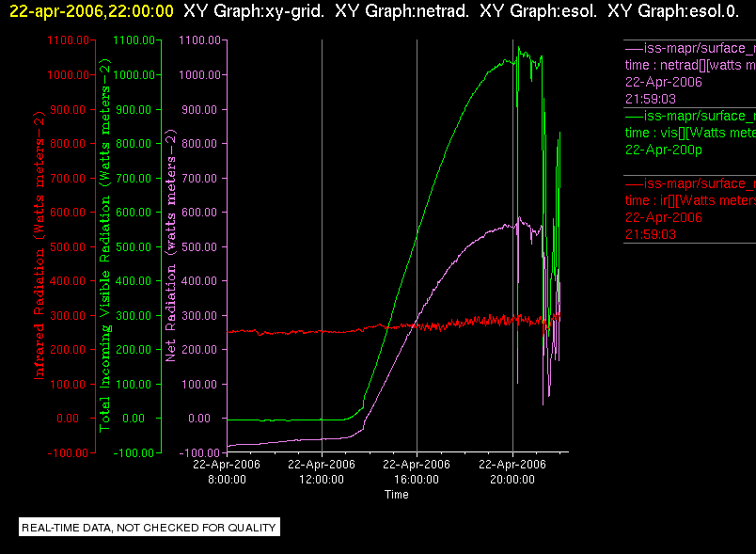Click the '16:00:00' time axis label
The image size is (756, 554).
pos(417,480)
